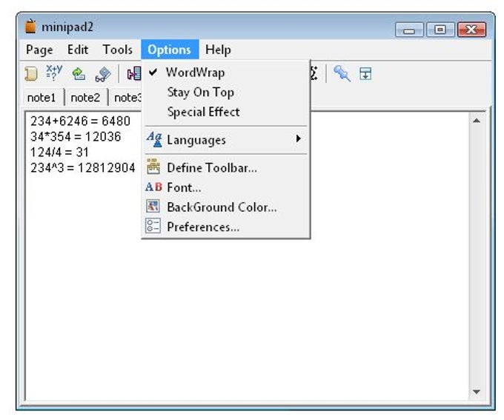Minimize the minipad2 window
This screenshot has height=420, width=504.
[x=409, y=30]
